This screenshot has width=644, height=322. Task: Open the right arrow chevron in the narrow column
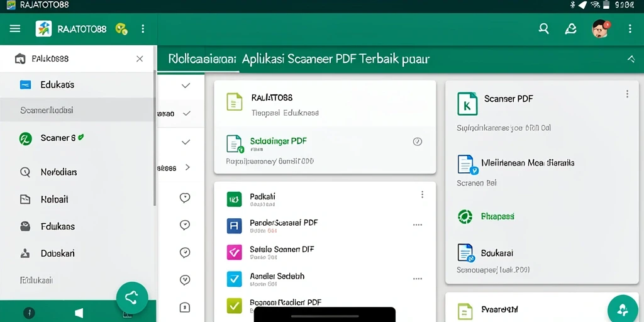click(x=187, y=167)
